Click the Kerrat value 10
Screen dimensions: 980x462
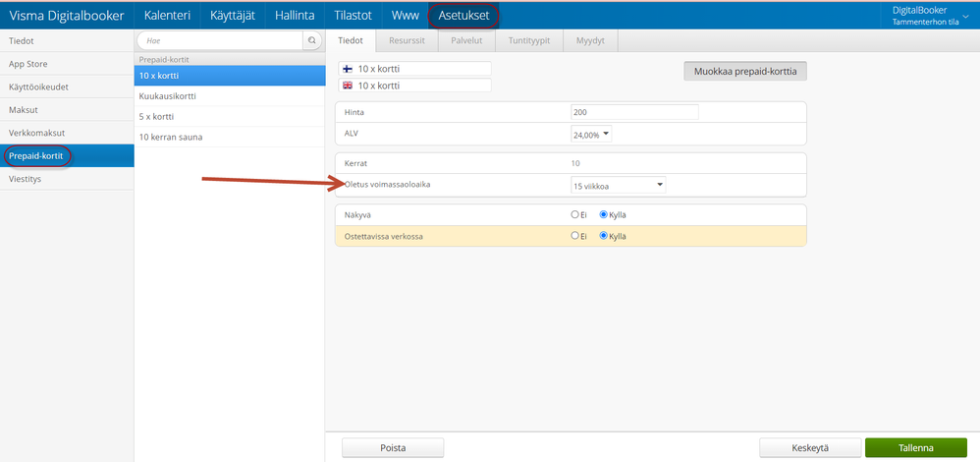click(x=575, y=163)
